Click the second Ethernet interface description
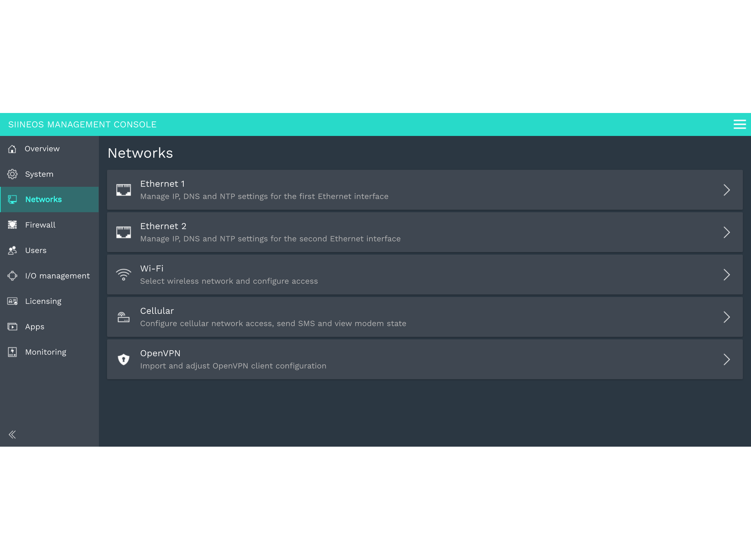The height and width of the screenshot is (560, 751). [270, 239]
